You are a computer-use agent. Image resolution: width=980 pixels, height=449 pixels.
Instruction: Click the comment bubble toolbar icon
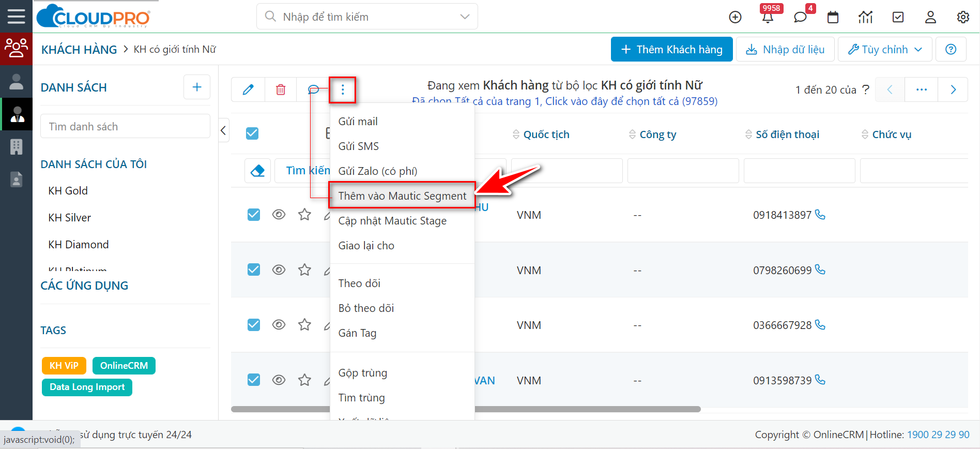tap(313, 89)
